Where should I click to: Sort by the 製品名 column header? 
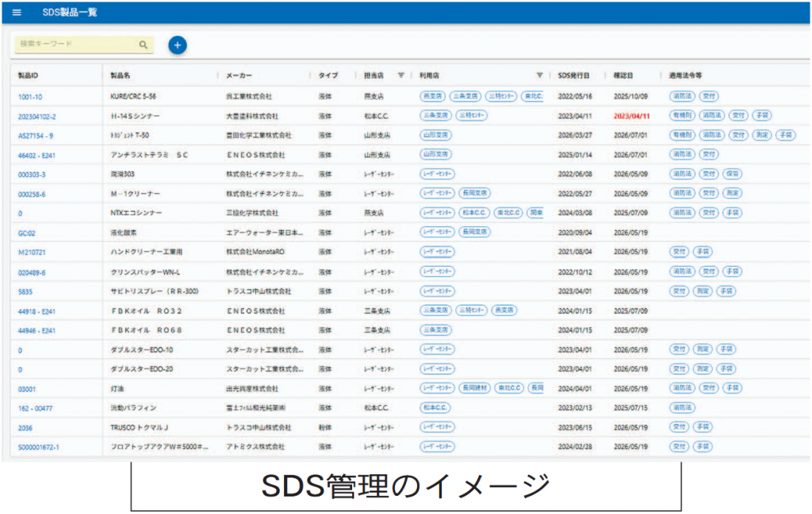121,75
